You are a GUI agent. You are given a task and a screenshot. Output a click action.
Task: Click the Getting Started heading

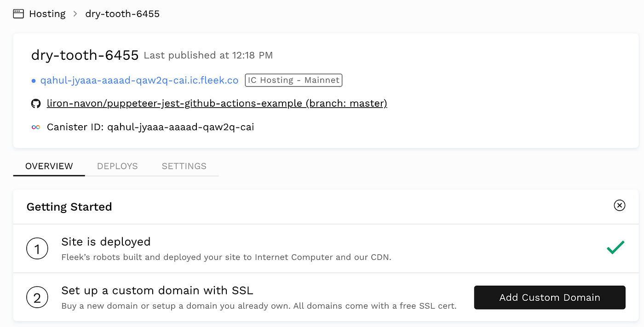(69, 207)
